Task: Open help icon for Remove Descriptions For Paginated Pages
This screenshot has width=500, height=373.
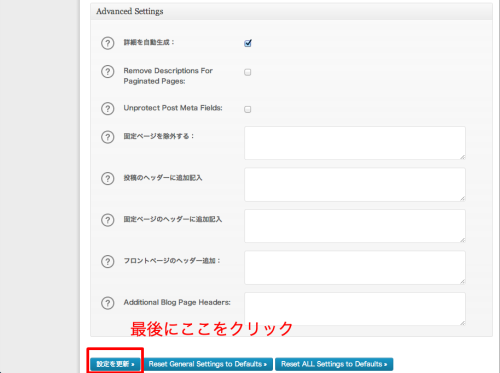Action: point(107,72)
